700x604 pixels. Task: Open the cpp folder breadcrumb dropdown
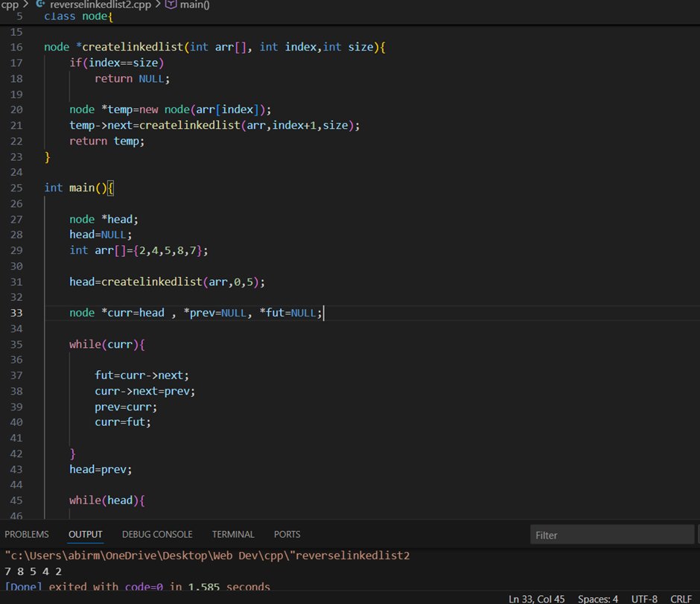tap(10, 4)
